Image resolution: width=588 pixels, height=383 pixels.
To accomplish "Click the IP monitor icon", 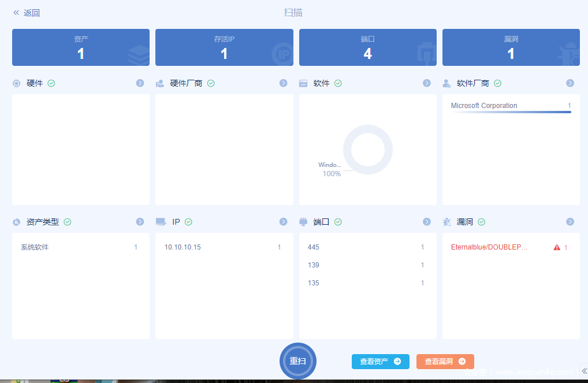I will (x=161, y=222).
